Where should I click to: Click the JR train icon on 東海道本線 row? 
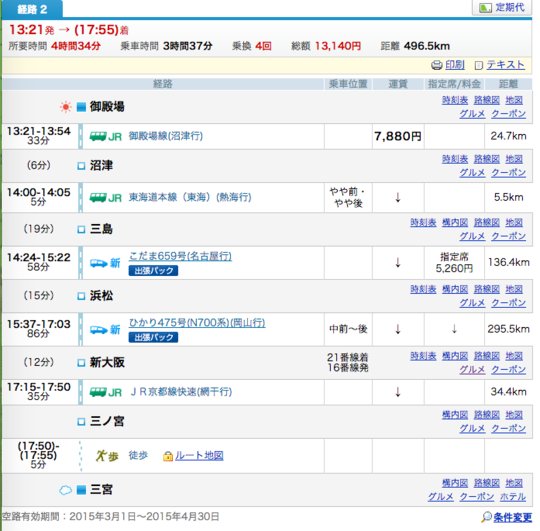(106, 198)
